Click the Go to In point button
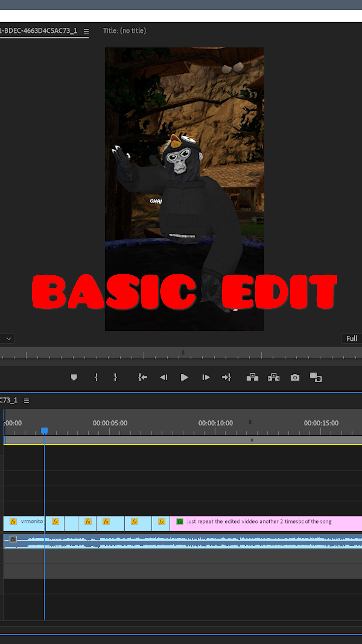The width and height of the screenshot is (362, 644). 143,377
